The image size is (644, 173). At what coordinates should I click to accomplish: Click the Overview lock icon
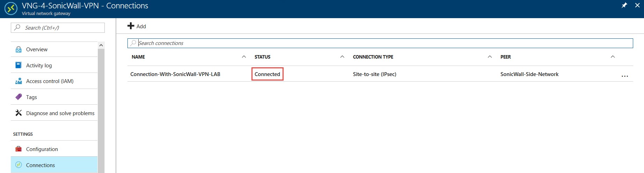pyautogui.click(x=19, y=49)
